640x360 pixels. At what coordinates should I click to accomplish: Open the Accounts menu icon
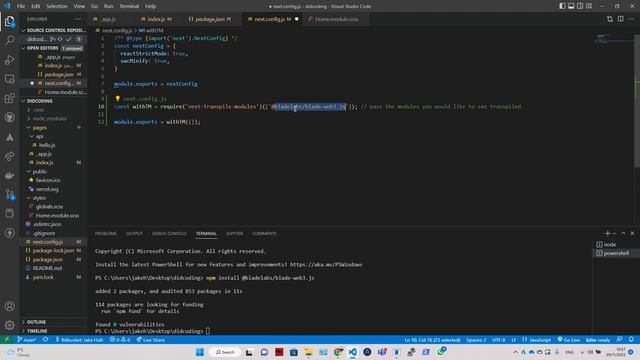(x=9, y=306)
